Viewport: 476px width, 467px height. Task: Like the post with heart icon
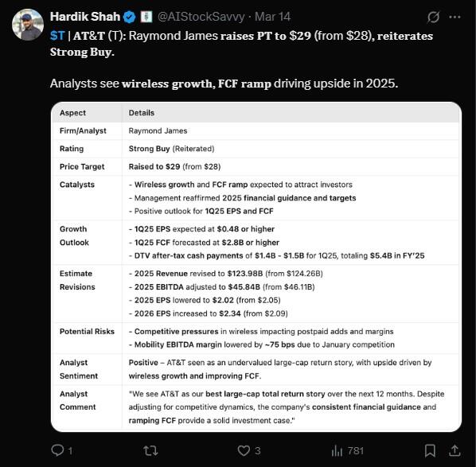point(244,450)
